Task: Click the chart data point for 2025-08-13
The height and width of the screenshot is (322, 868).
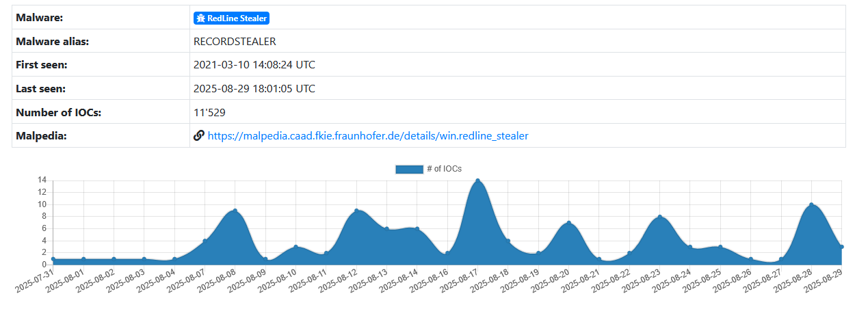Action: pos(386,229)
